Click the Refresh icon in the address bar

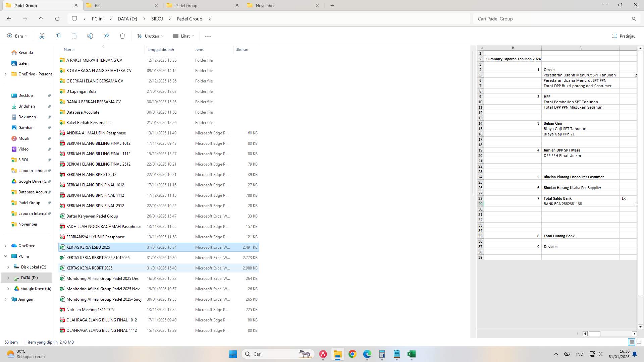click(x=57, y=19)
